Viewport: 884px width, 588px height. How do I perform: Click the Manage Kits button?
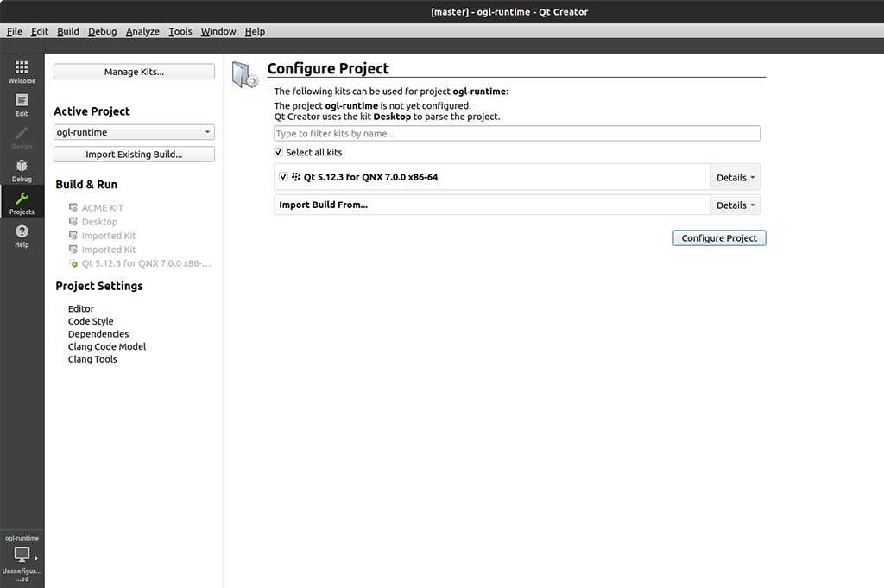tap(134, 72)
